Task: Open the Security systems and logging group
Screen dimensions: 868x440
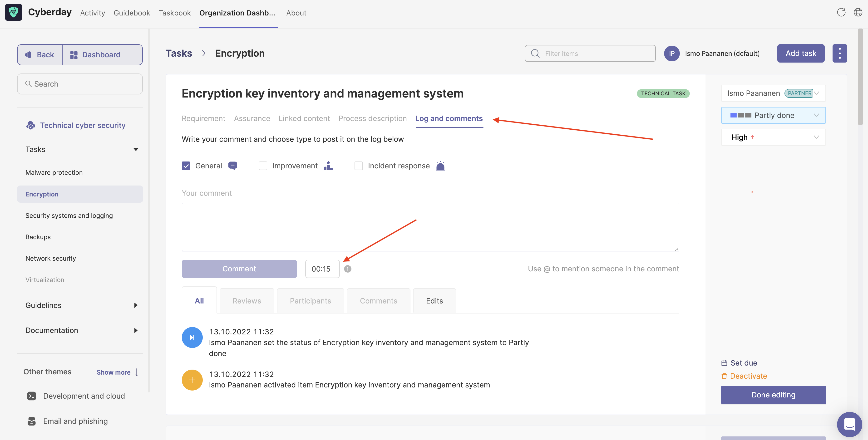Action: tap(69, 216)
